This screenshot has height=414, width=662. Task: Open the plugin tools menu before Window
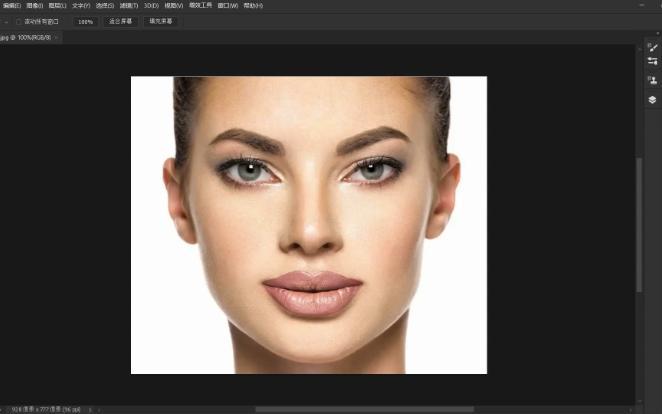[201, 5]
